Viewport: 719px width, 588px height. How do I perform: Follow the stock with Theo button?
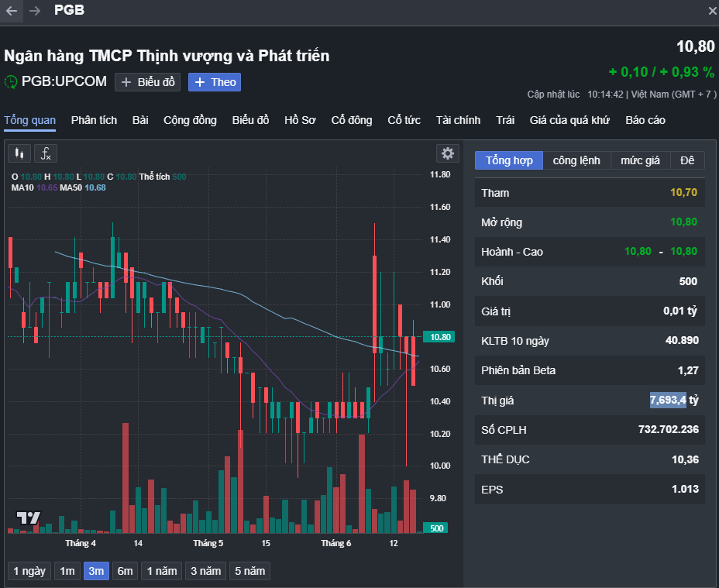[215, 82]
